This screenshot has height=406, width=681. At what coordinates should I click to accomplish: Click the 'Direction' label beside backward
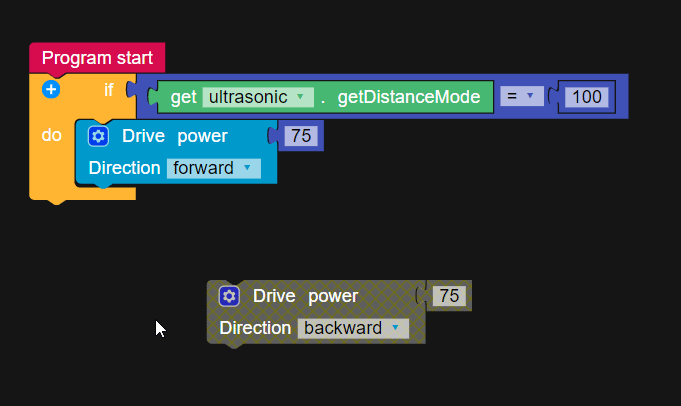pyautogui.click(x=255, y=328)
